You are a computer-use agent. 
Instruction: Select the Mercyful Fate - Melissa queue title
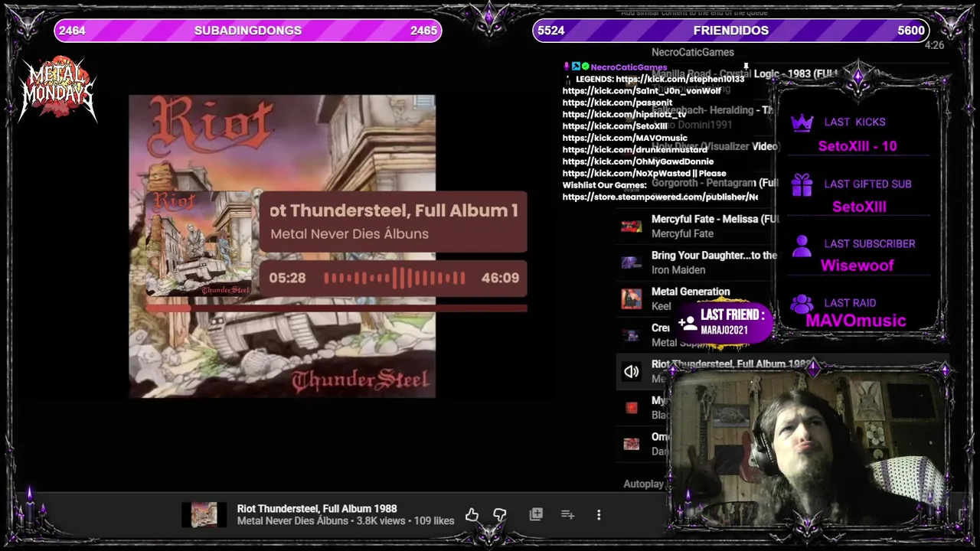point(715,219)
